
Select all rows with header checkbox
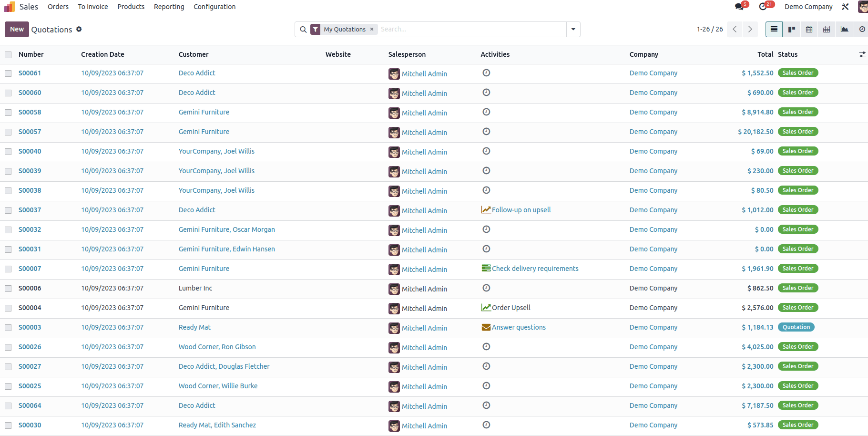point(8,55)
